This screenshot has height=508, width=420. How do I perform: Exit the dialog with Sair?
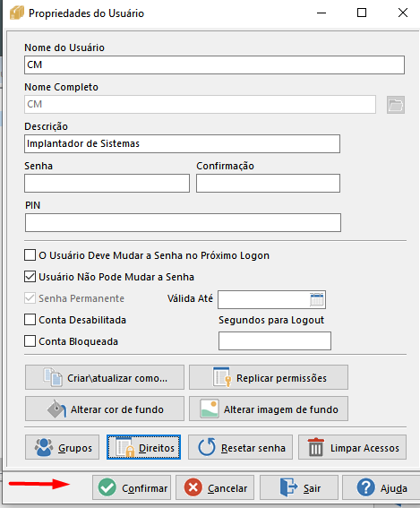pos(299,487)
